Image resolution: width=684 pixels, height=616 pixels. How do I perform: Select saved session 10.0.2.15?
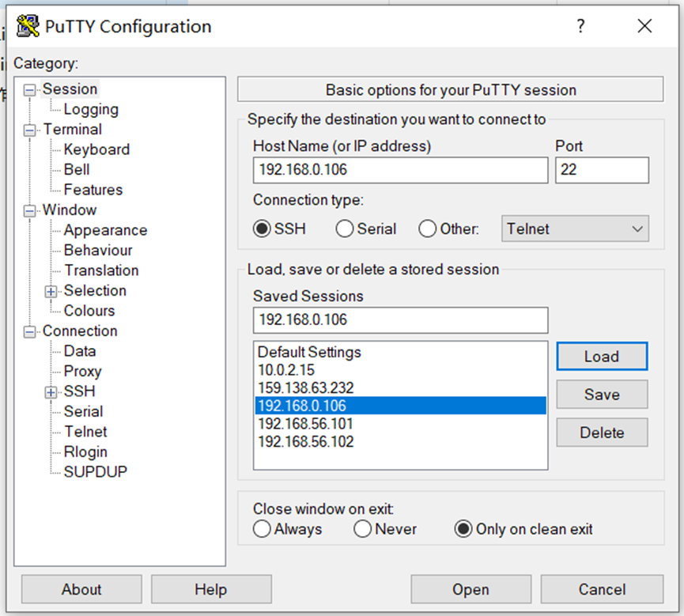pos(399,370)
